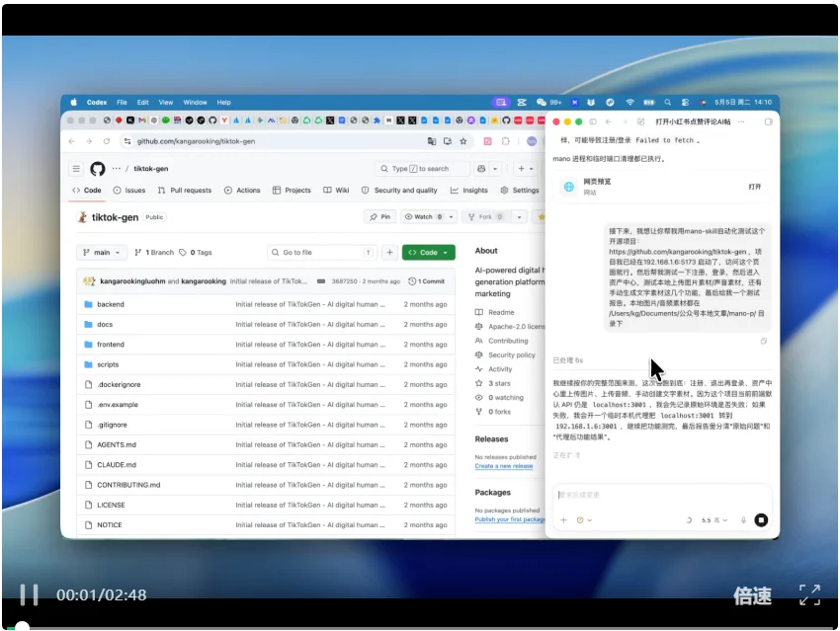
Task: Click the GitHub Octocat logo
Action: [x=98, y=169]
